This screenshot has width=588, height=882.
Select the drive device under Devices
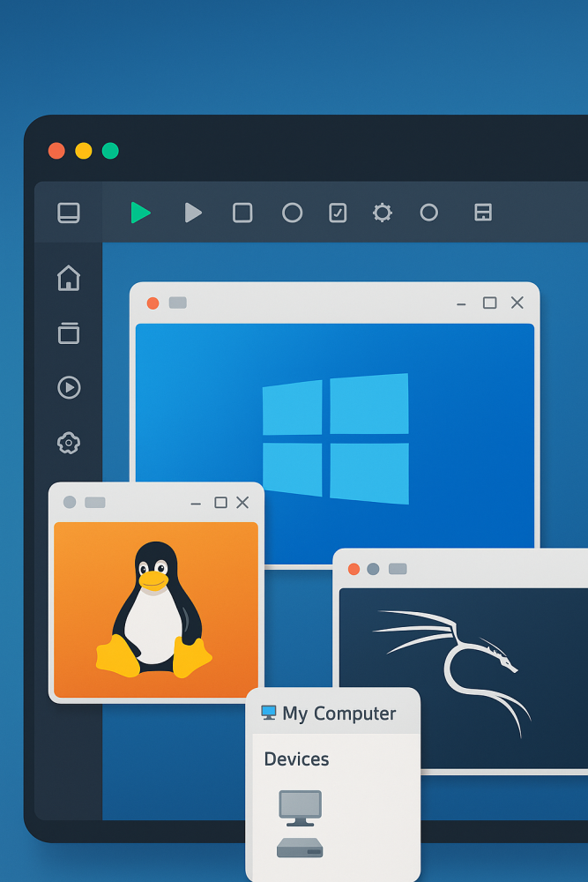pos(300,848)
